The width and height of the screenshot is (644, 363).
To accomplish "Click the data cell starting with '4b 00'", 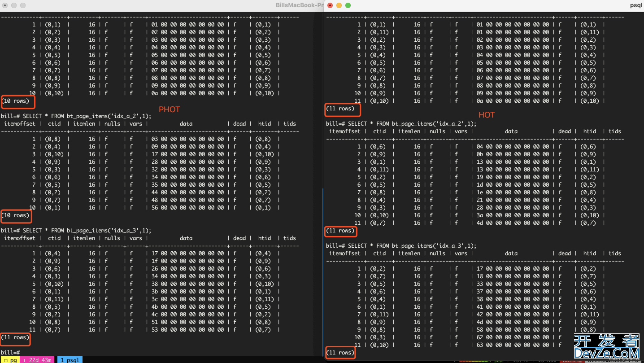I will 187,307.
